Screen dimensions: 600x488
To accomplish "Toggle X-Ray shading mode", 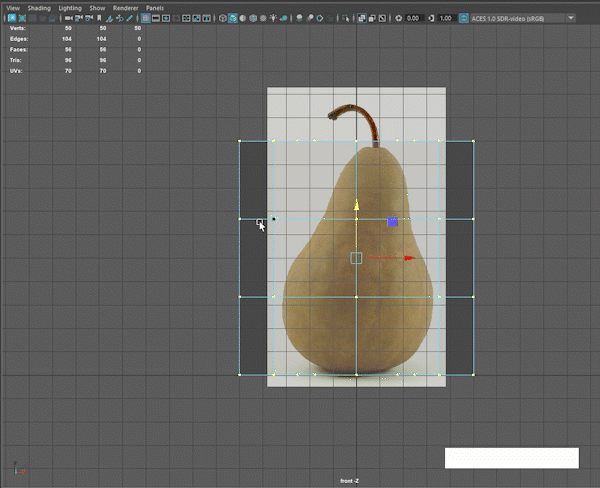I will [361, 18].
